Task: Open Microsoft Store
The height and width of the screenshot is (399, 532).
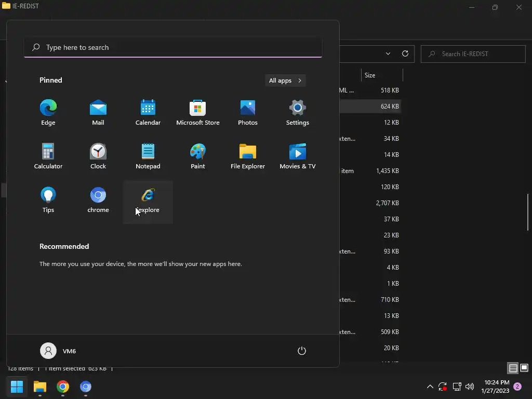Action: (x=198, y=113)
